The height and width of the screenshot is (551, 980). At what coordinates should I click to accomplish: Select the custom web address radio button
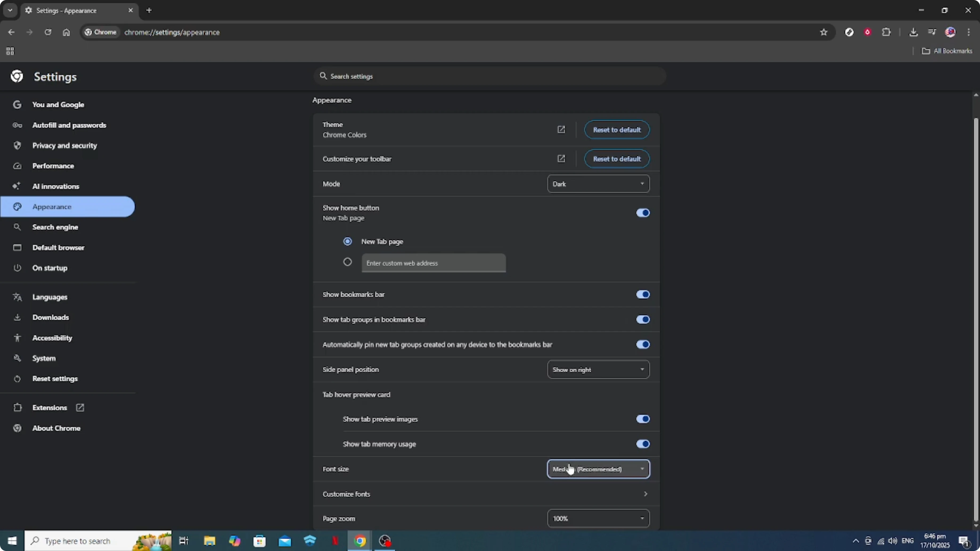[x=347, y=262]
